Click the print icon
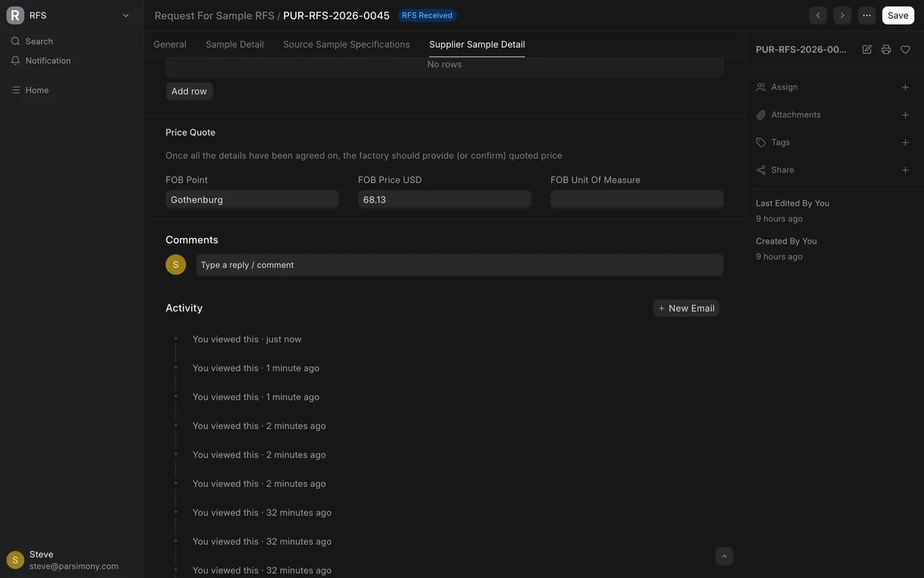 (x=886, y=49)
